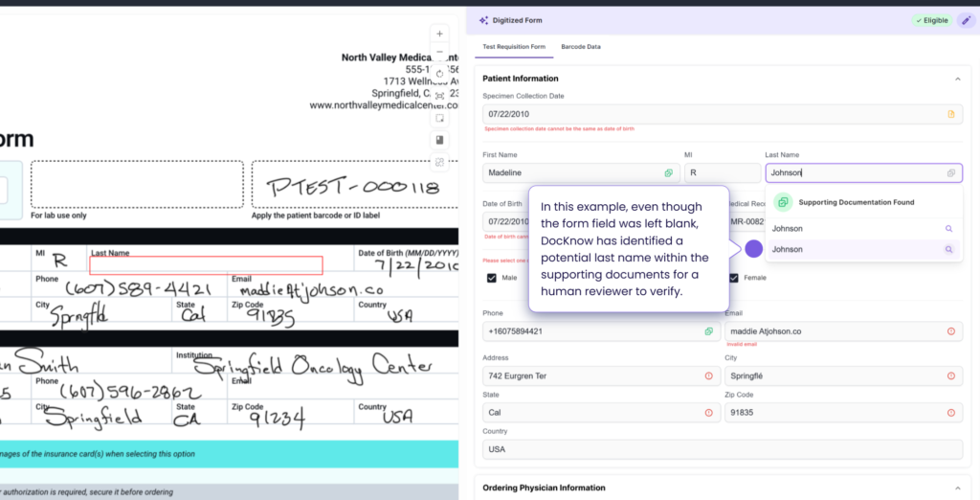This screenshot has height=500, width=980.
Task: Click the document icon in Specimen Collection Date
Action: point(950,114)
